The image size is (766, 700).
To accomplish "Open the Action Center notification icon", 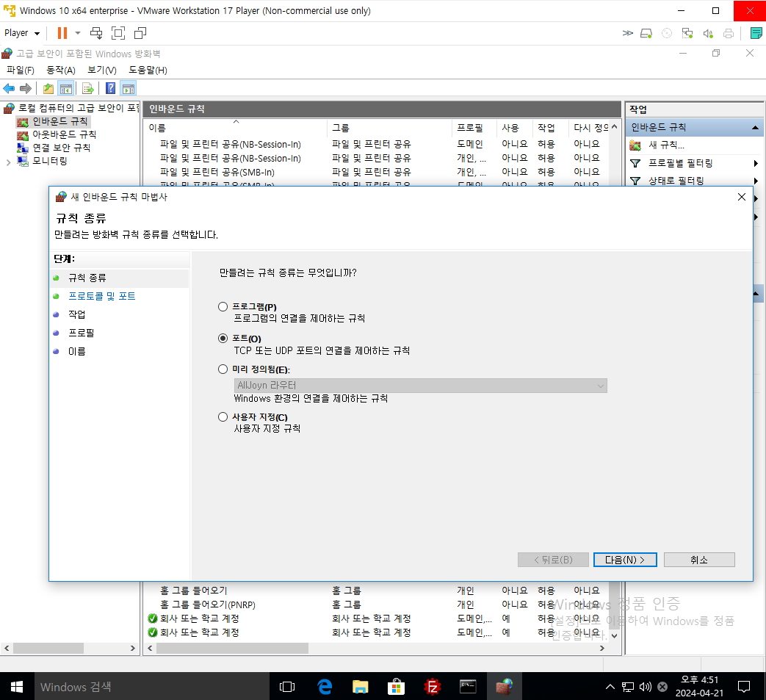I will 743,686.
